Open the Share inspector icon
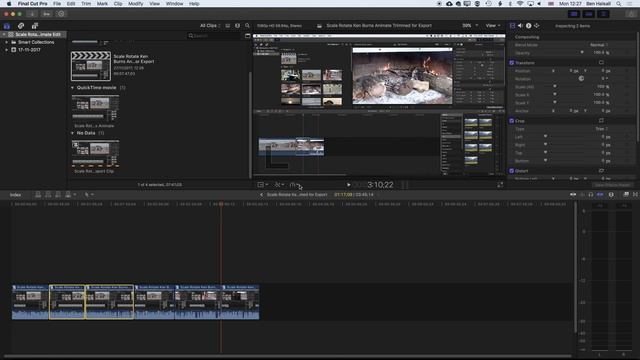 [x=537, y=26]
